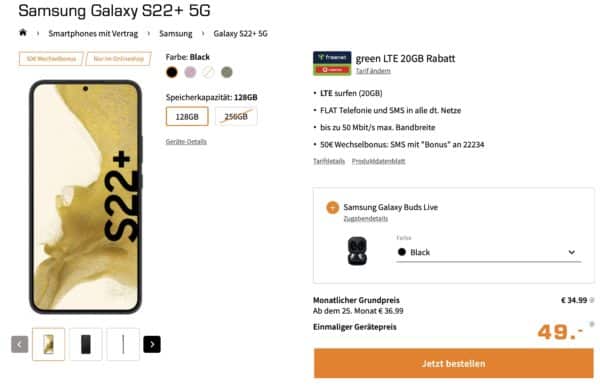600x386 pixels.
Task: Go to home via house icon
Action: click(x=23, y=33)
